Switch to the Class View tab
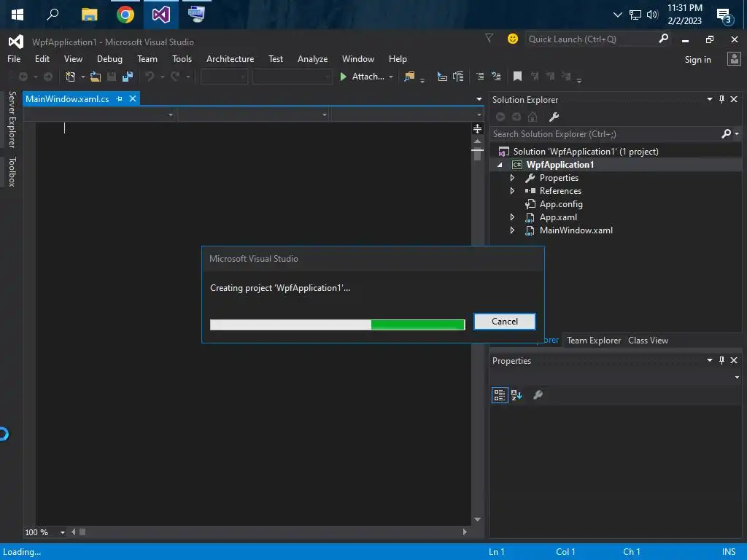Viewport: 747px width, 560px height. click(x=648, y=341)
